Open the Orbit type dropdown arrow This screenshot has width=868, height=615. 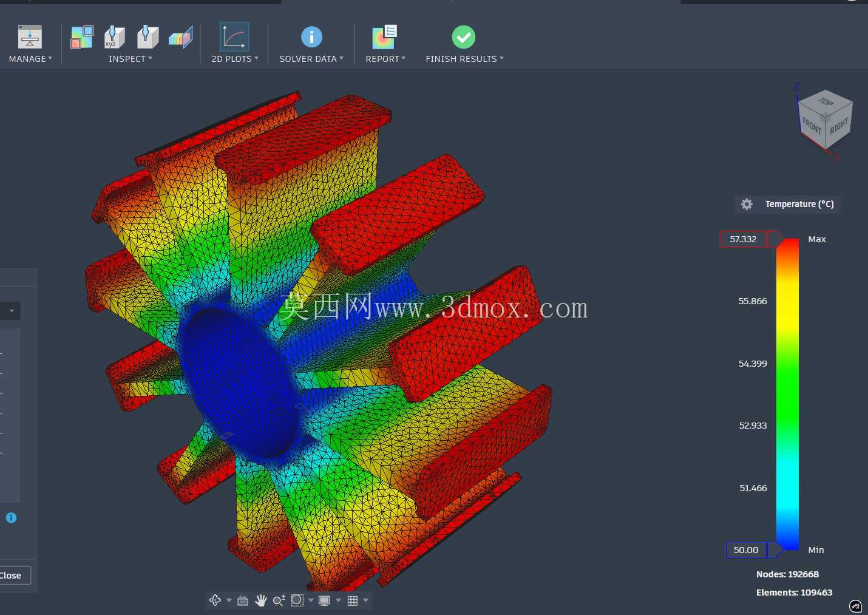pyautogui.click(x=229, y=600)
